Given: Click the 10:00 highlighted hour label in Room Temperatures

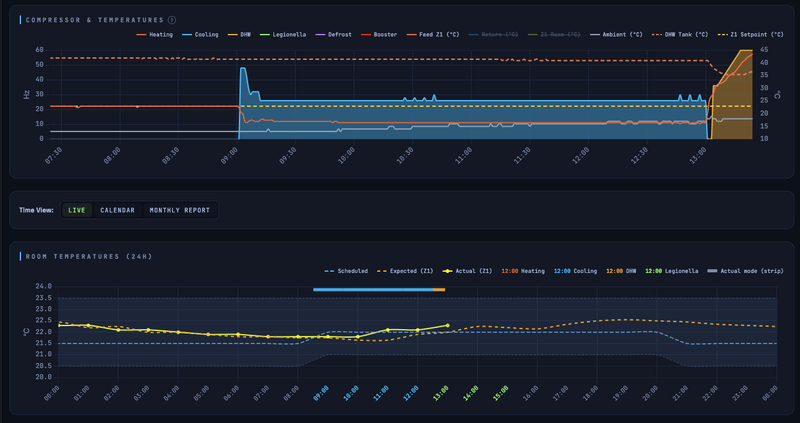Looking at the screenshot, I should [x=352, y=393].
